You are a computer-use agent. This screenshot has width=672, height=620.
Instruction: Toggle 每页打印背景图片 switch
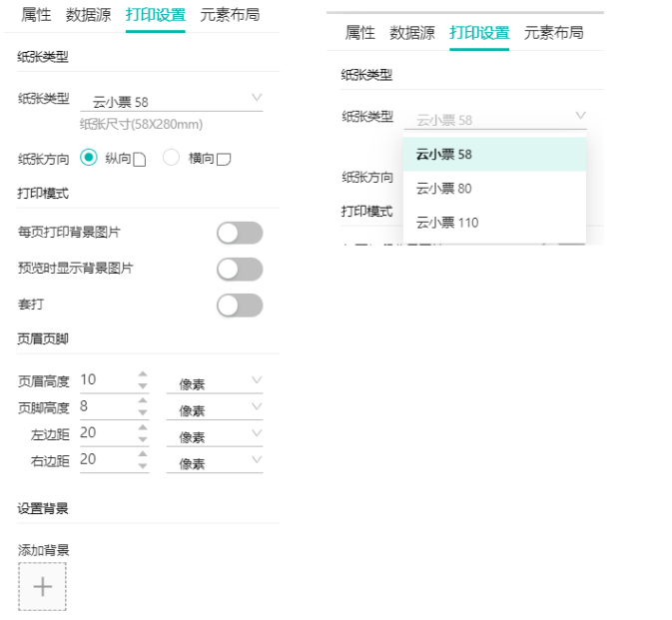pos(240,233)
